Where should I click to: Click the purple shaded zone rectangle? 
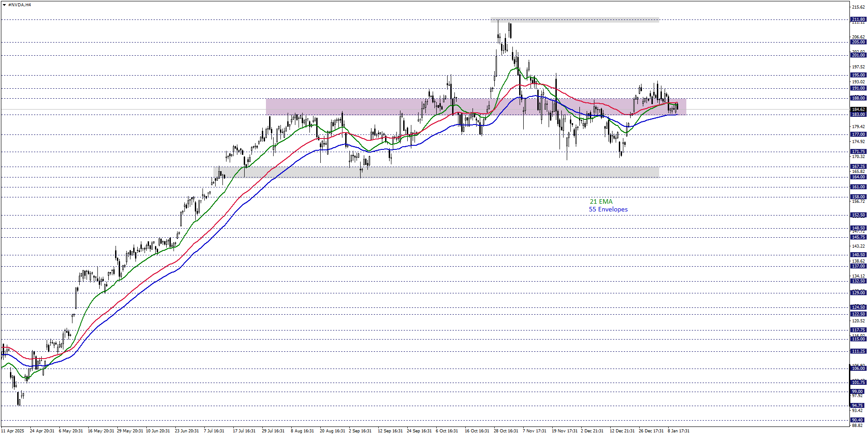[362, 107]
